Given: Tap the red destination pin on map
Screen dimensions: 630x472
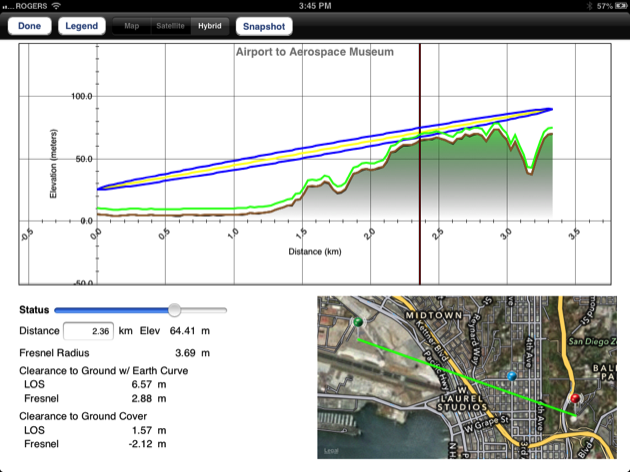Looking at the screenshot, I should [575, 400].
